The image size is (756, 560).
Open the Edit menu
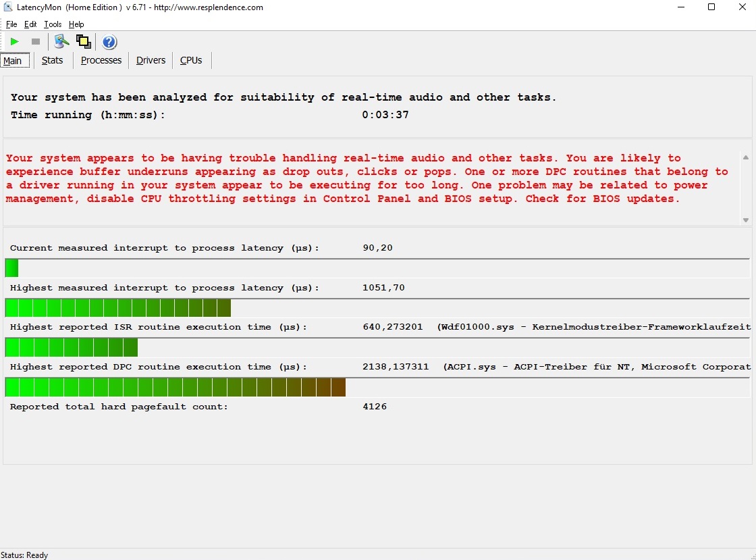pyautogui.click(x=30, y=24)
